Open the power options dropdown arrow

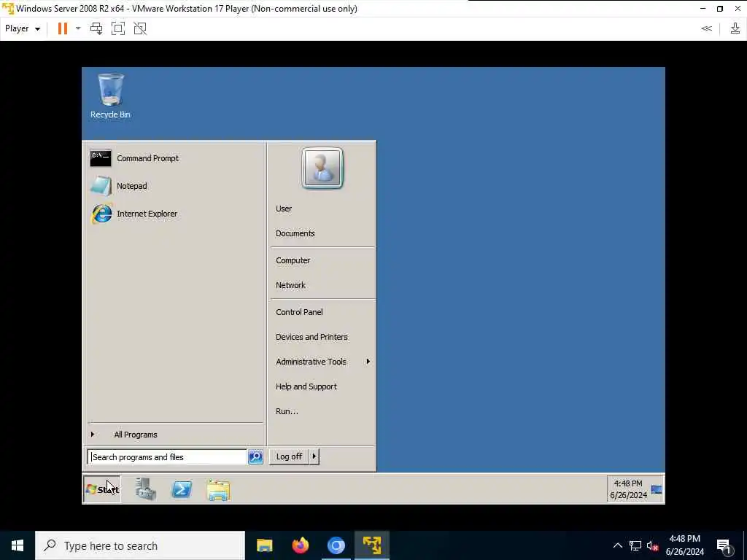pos(78,28)
